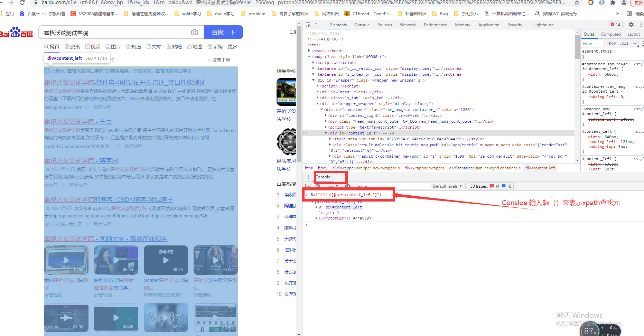Open DevTools settings gear
The height and width of the screenshot is (336, 644).
[631, 25]
